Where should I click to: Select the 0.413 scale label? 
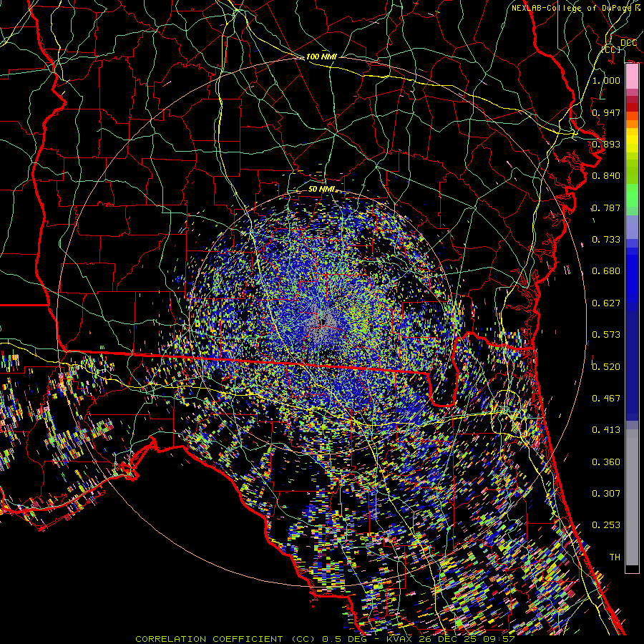pos(606,429)
